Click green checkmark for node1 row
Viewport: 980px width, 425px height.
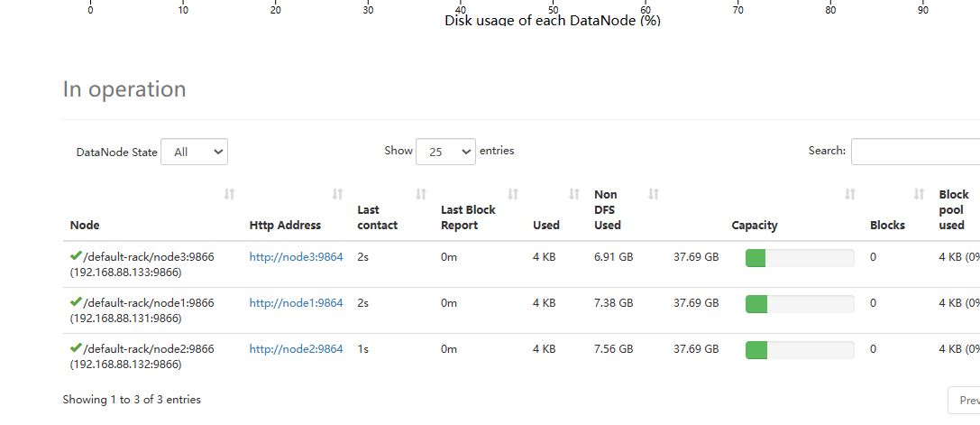76,302
